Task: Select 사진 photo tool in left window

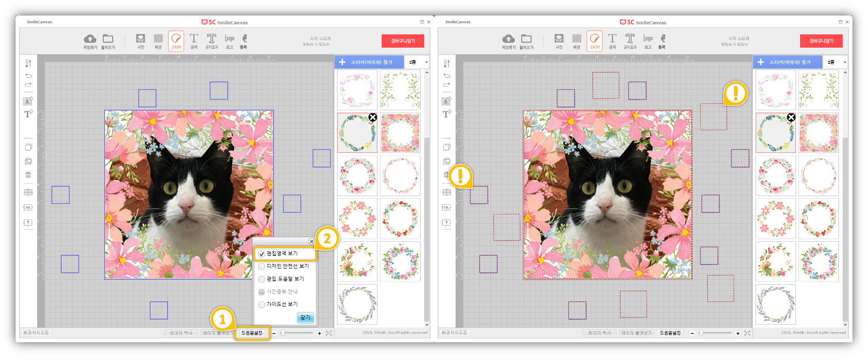Action: 141,39
